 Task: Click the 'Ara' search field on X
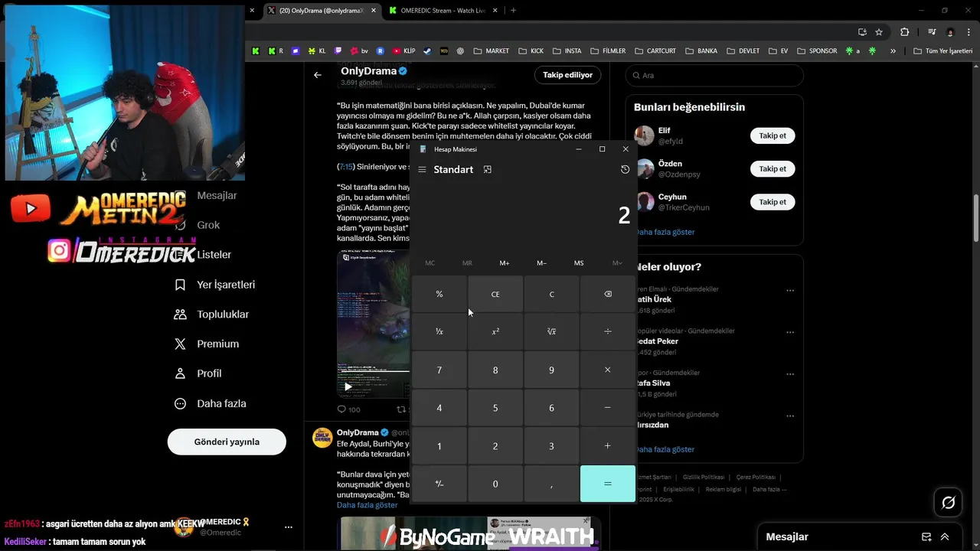point(714,75)
